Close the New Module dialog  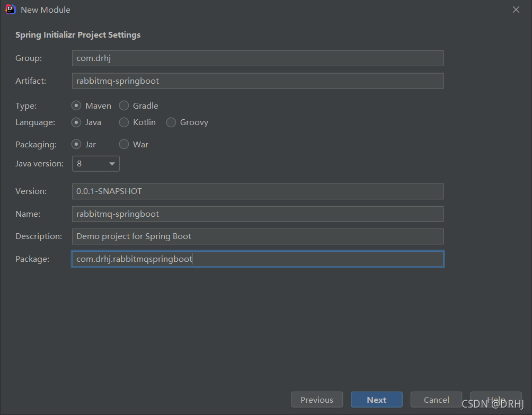(x=516, y=10)
